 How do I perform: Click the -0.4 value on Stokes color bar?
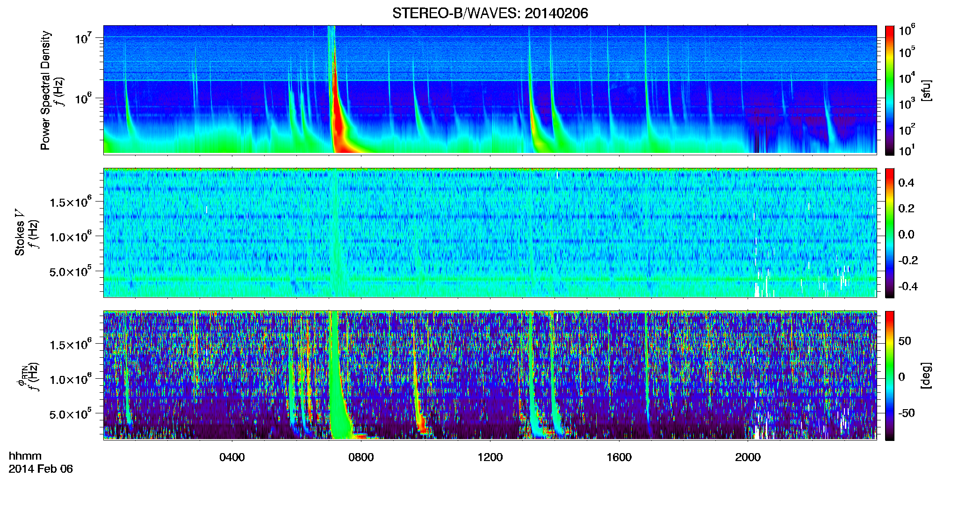point(908,286)
